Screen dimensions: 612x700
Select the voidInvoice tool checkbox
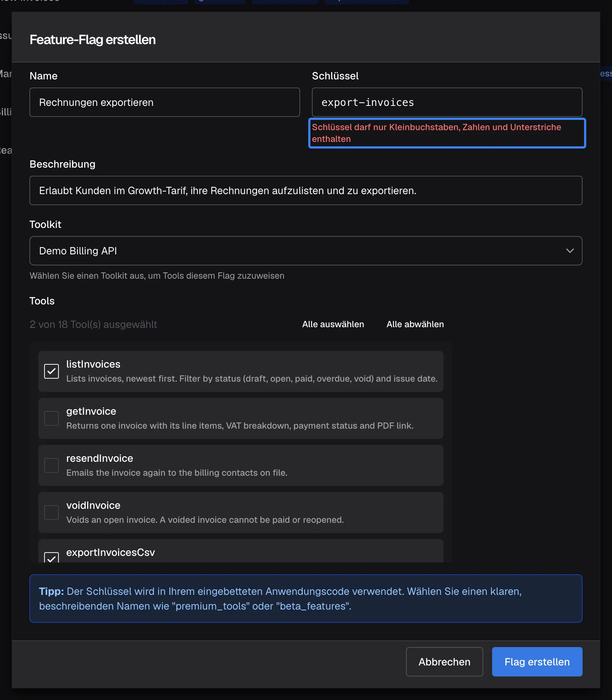[51, 512]
